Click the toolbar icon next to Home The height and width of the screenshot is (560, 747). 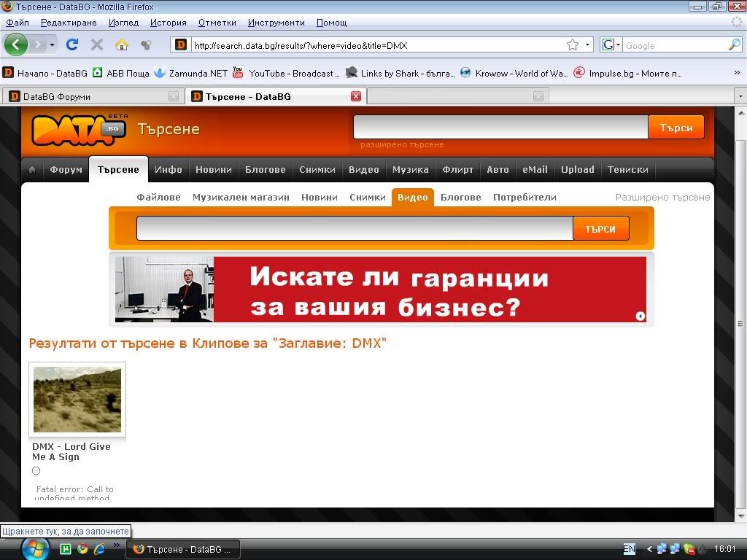[146, 44]
